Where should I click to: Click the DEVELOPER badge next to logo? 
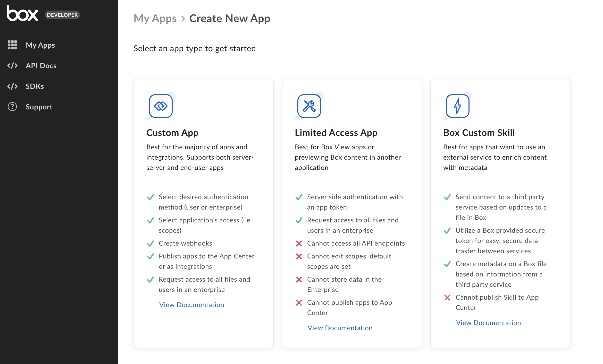click(62, 15)
